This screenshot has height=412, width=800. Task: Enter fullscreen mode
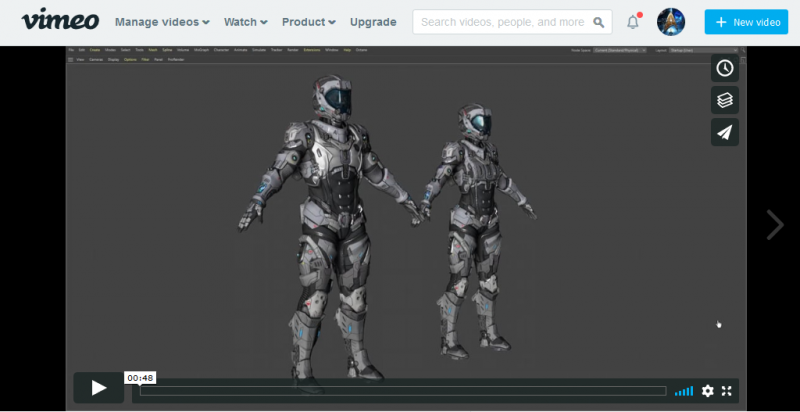coord(727,391)
